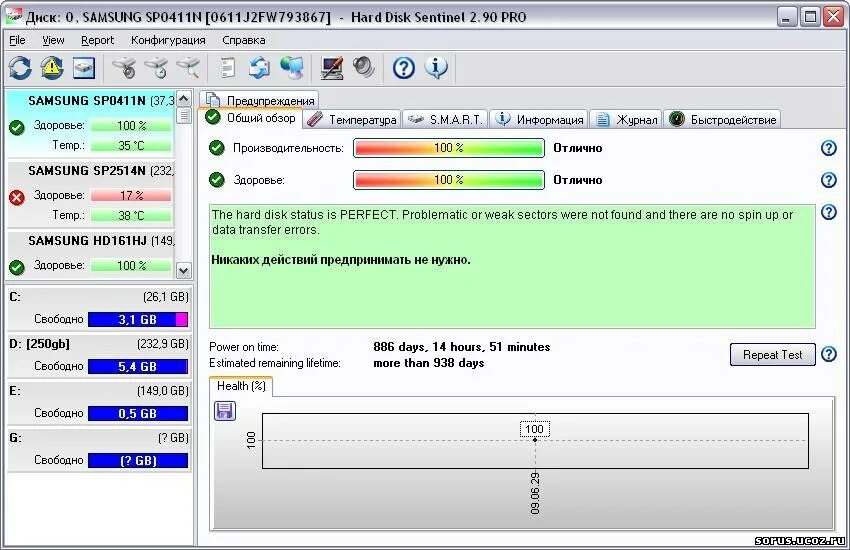
Task: Click help icon beside Производительность bar
Action: pyautogui.click(x=829, y=148)
